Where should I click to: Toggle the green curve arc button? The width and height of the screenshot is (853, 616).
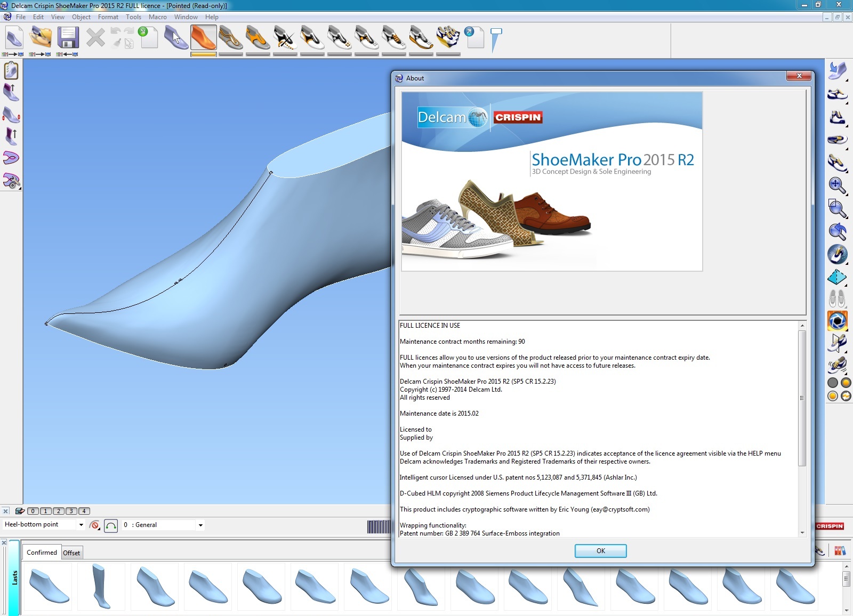click(x=111, y=525)
